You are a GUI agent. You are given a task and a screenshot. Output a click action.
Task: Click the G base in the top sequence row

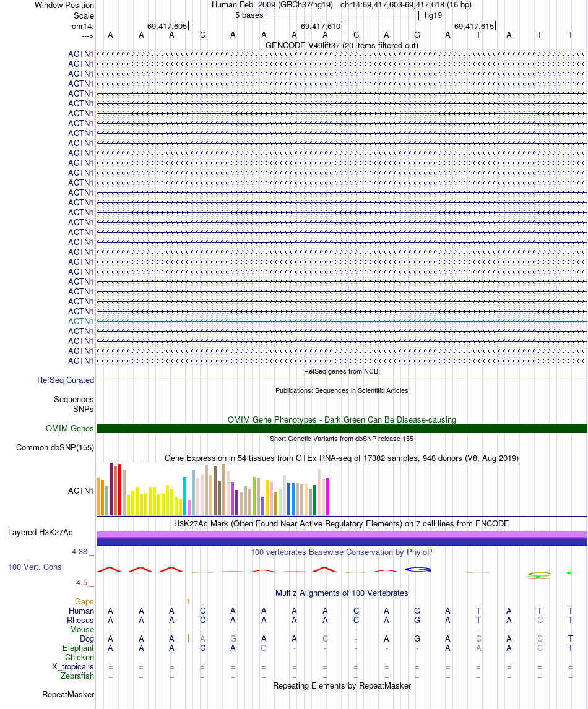coord(417,35)
